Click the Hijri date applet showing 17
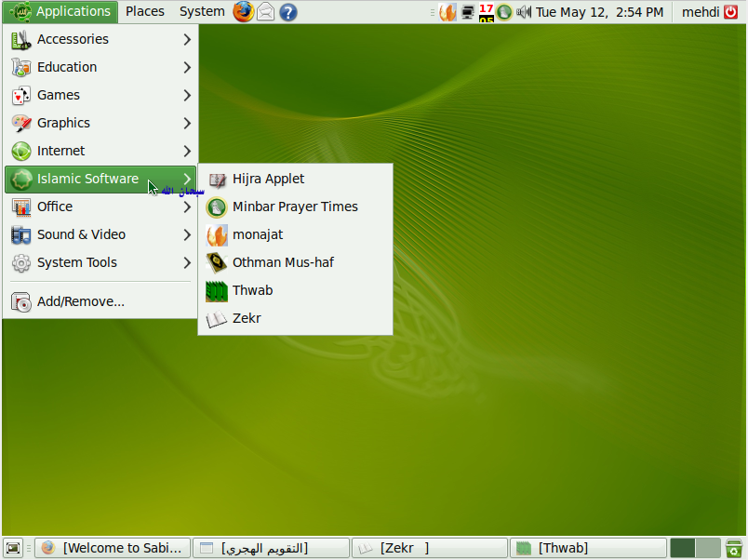 [x=486, y=12]
